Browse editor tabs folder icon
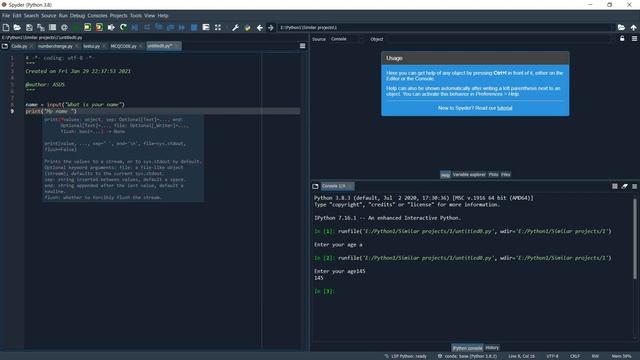Screen dimensions: 640x360 click(4, 46)
